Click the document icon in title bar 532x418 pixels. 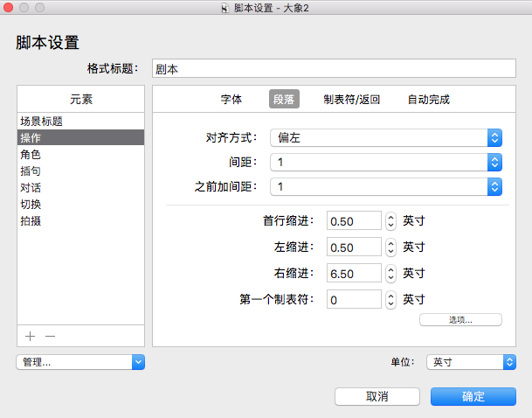[x=225, y=8]
